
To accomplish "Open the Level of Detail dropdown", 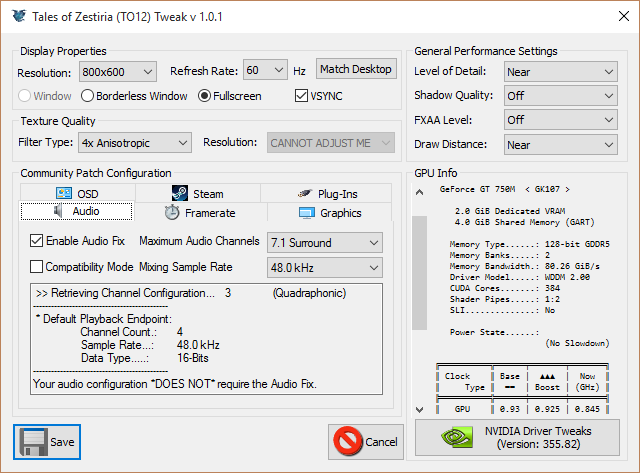I will (x=560, y=72).
